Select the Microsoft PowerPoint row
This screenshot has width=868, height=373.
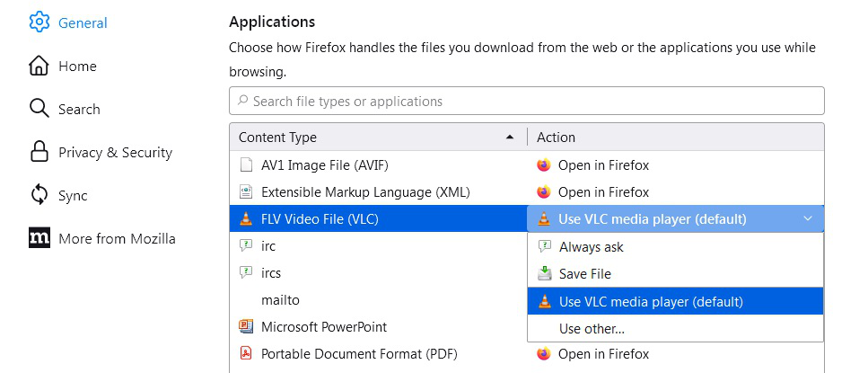click(x=378, y=326)
